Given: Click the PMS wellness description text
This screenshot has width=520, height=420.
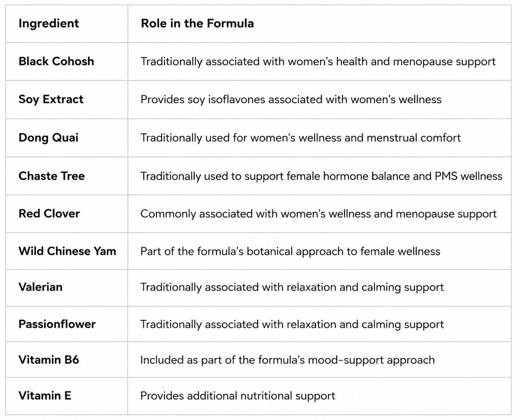Looking at the screenshot, I should [x=321, y=176].
